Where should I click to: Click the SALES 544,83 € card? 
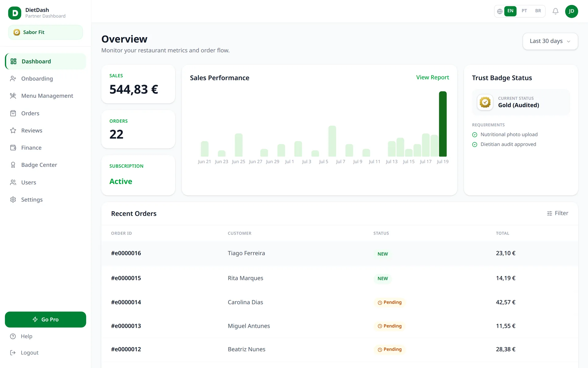pyautogui.click(x=138, y=84)
